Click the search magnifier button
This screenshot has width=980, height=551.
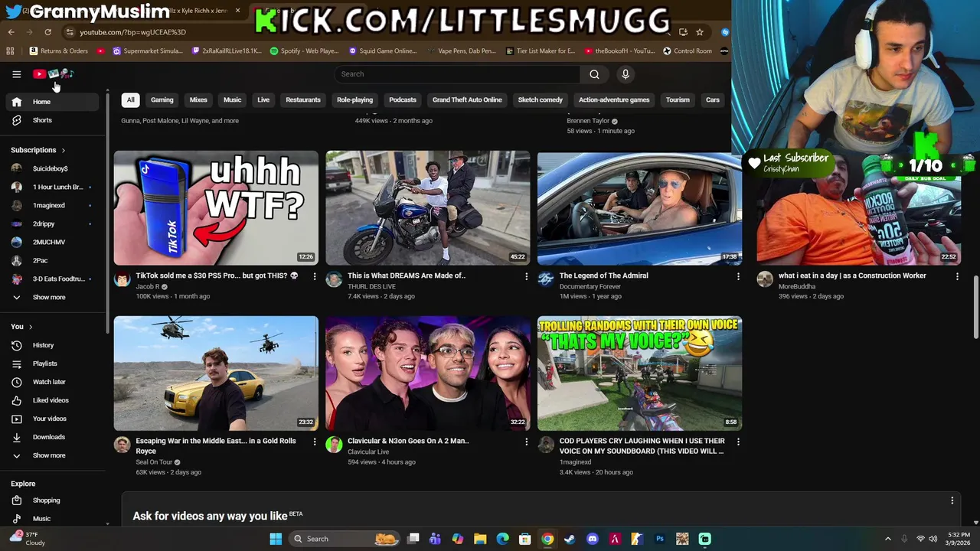pos(594,74)
